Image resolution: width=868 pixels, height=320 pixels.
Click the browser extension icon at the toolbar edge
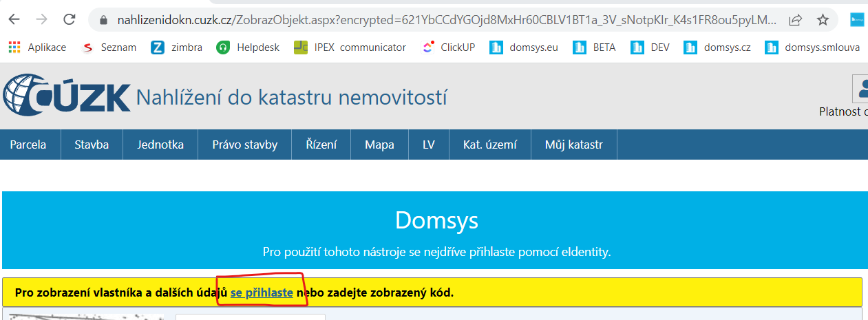858,20
